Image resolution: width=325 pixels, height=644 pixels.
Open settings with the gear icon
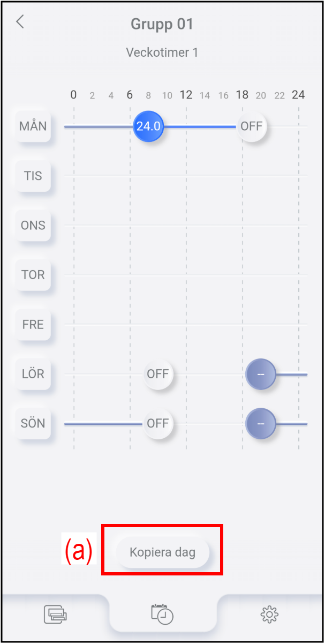coord(269,613)
